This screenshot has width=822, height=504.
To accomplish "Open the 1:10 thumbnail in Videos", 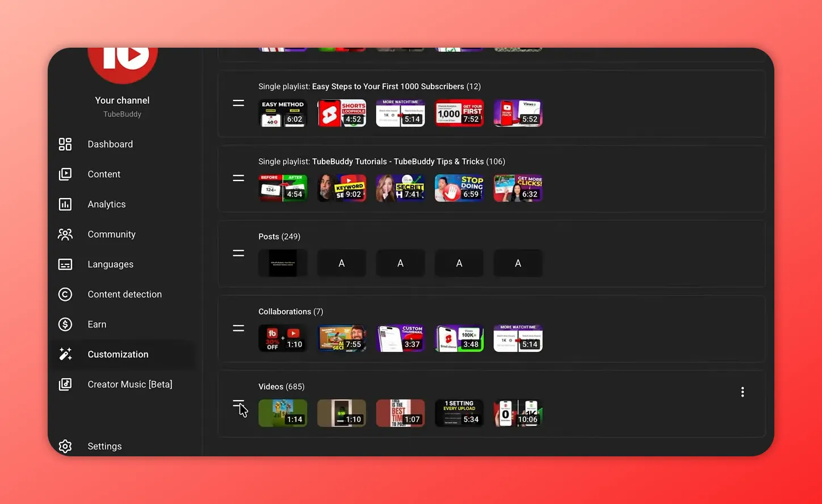I will [342, 413].
